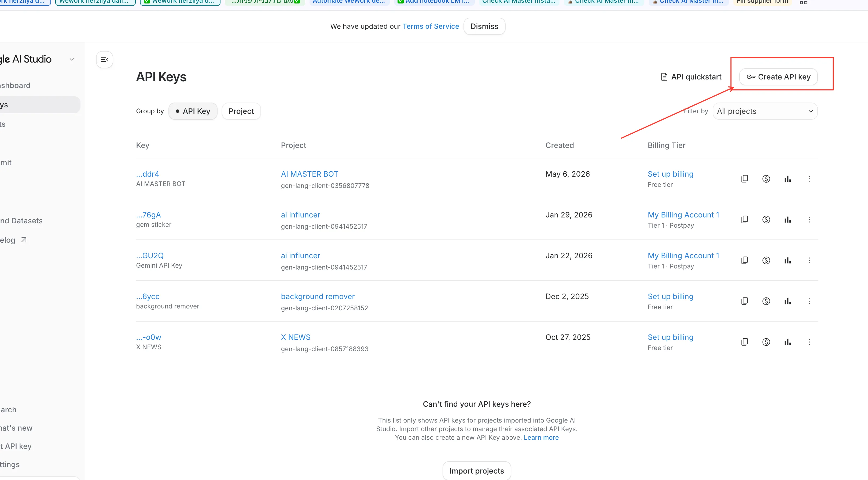Set up billing for X NEWS

(x=671, y=337)
